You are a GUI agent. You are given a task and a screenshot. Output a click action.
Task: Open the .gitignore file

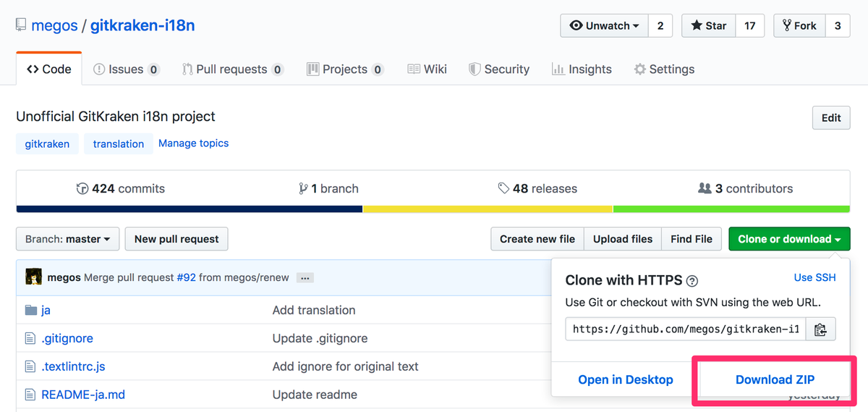click(67, 338)
